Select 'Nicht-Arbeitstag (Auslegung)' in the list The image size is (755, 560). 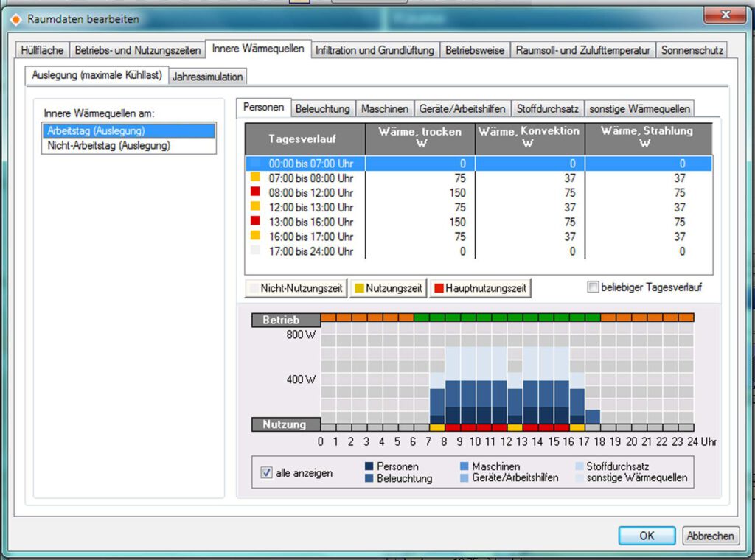point(129,145)
